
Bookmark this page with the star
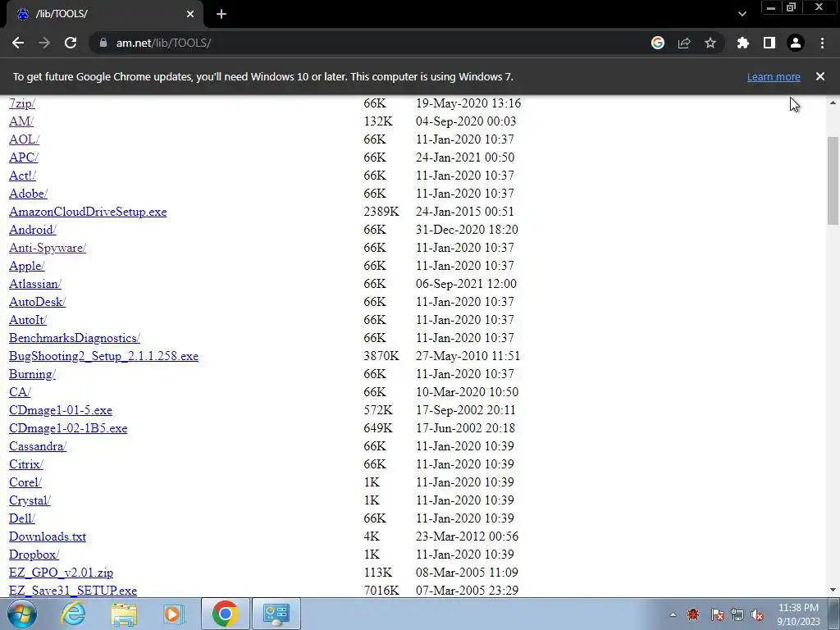(x=710, y=43)
